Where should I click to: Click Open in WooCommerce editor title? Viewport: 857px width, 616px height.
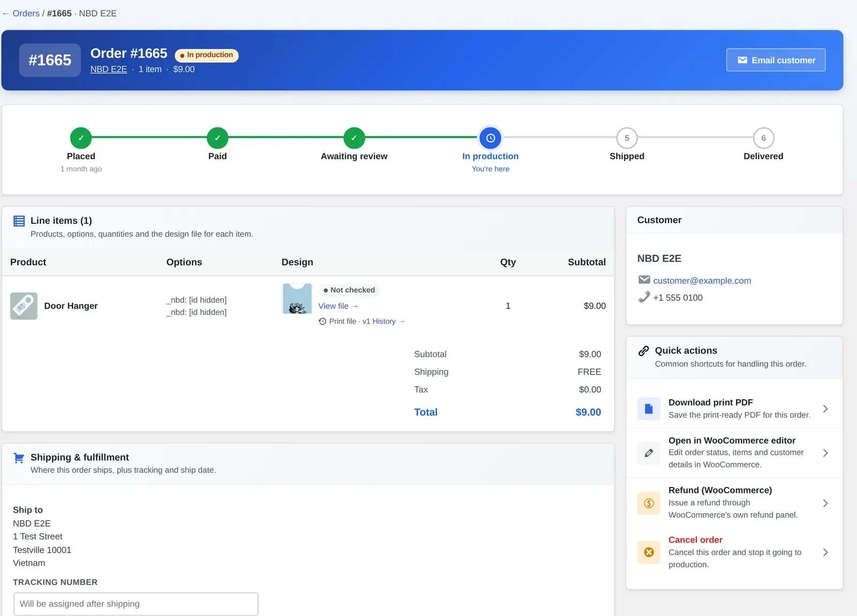732,440
